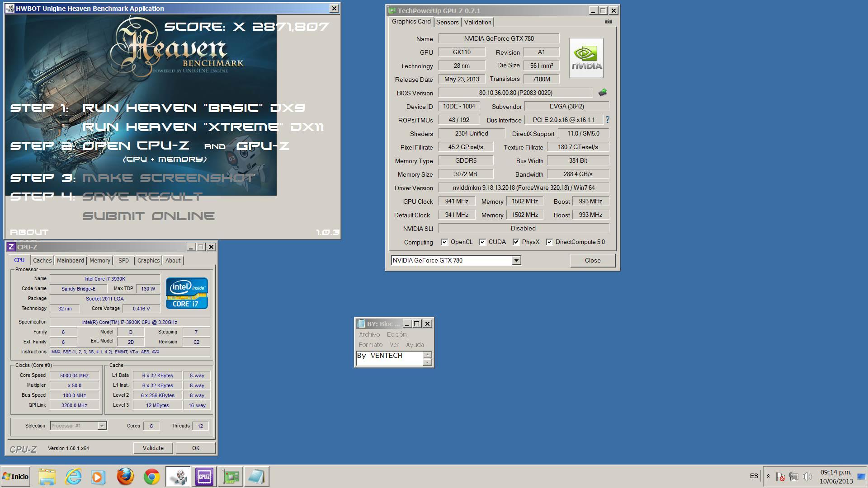Click the Close button in GPU-Z
This screenshot has height=488, width=868.
(593, 260)
